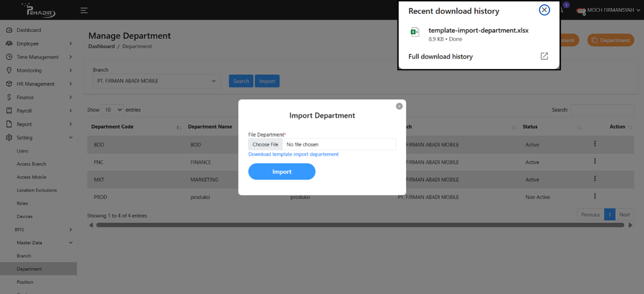The image size is (644, 294).
Task: Open the Roles menu item
Action: 22,203
